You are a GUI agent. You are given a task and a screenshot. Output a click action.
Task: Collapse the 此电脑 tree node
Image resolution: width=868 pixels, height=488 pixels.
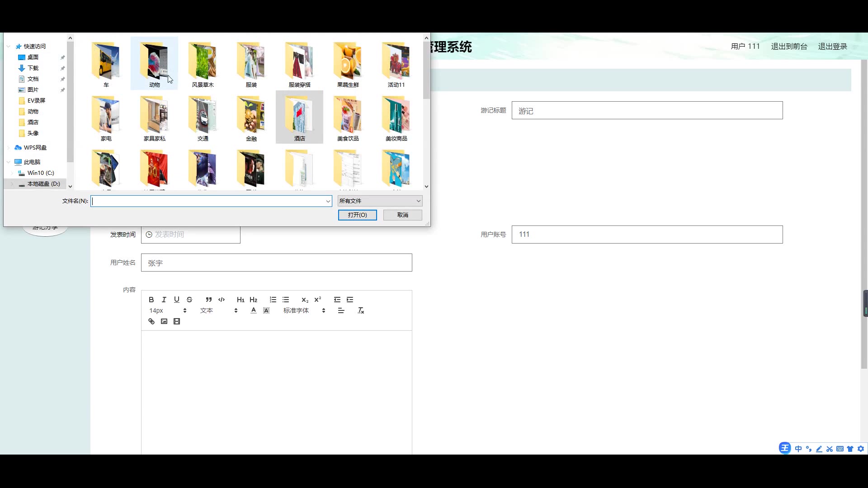(9, 162)
